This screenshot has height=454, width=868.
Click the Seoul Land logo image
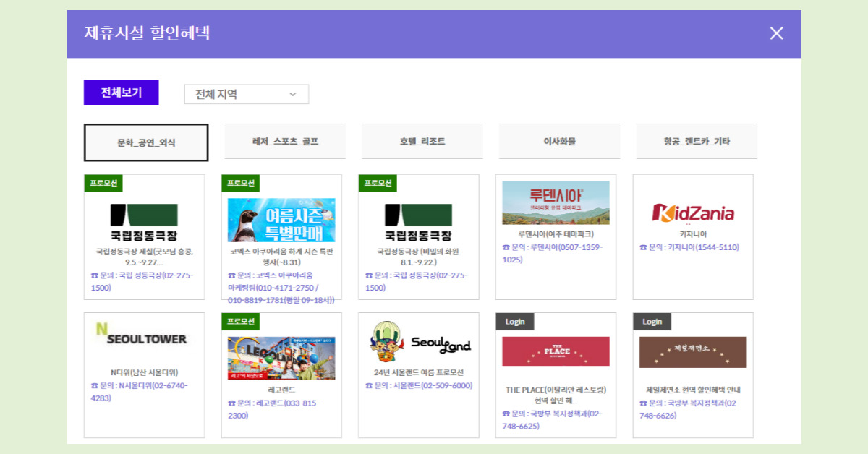(x=419, y=341)
